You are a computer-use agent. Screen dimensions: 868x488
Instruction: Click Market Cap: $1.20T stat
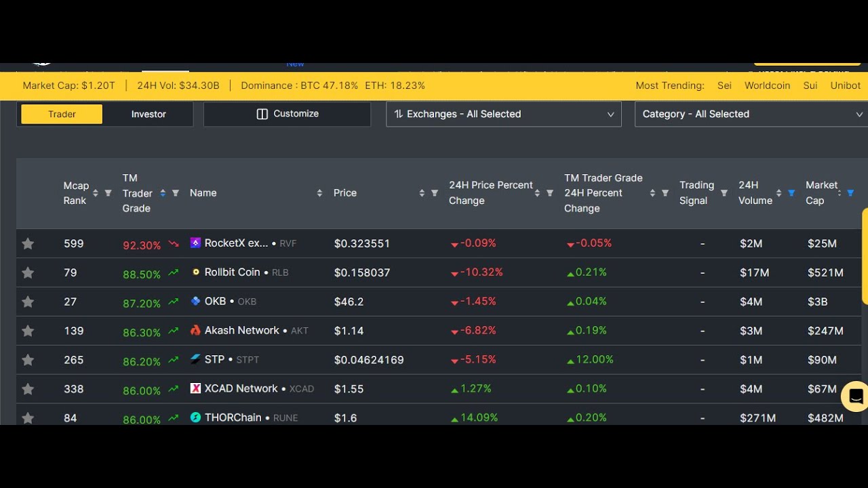tap(69, 85)
